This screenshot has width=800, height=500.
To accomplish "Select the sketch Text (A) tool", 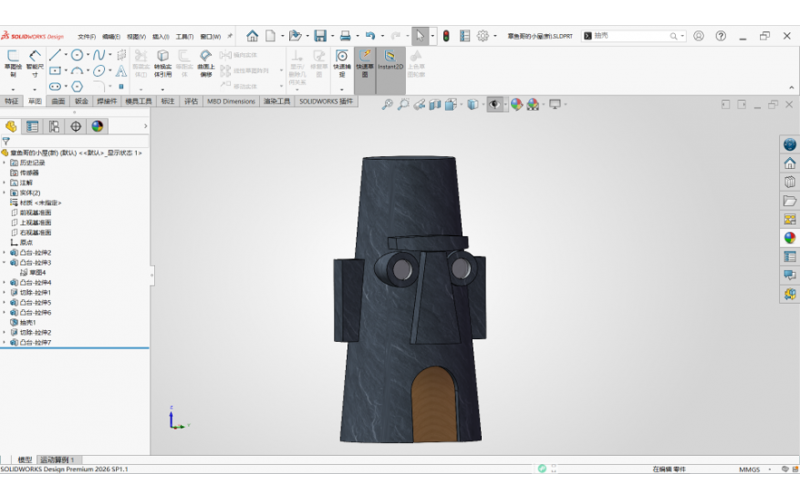I will click(121, 70).
